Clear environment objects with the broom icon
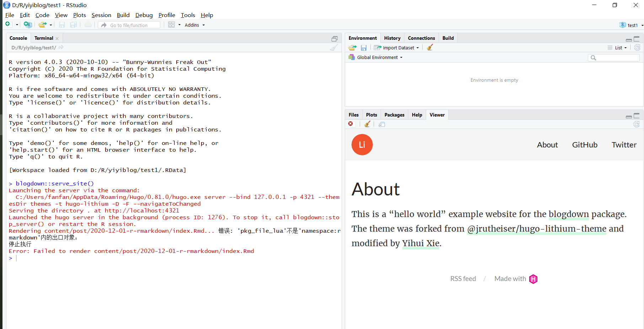644x329 pixels. click(x=430, y=47)
